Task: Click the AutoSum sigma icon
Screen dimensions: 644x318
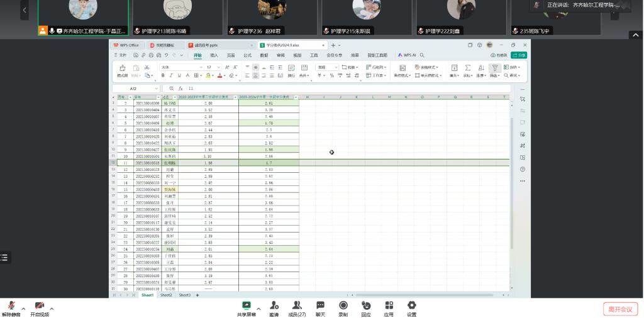Action: [468, 68]
